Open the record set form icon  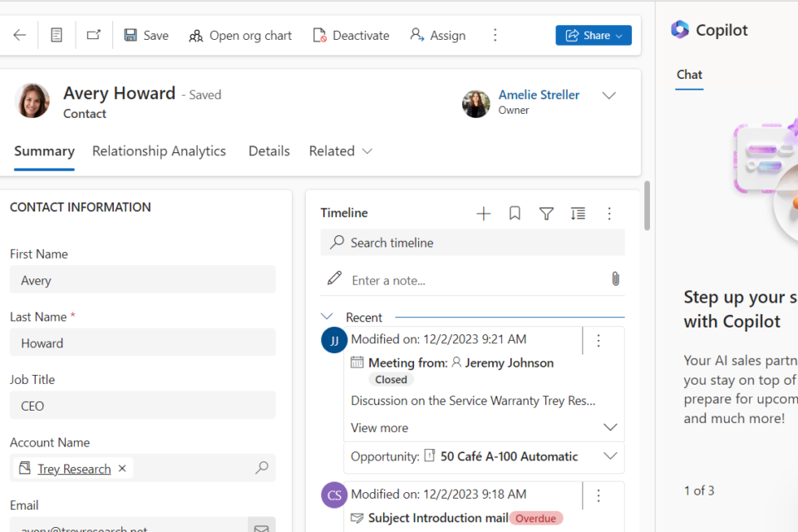(57, 35)
